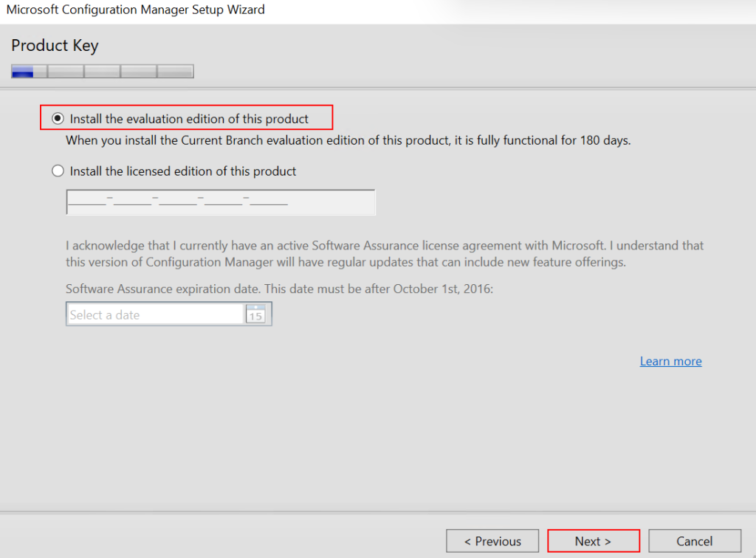Click the last progress bar segment
Viewport: 756px width, 558px height.
click(176, 72)
